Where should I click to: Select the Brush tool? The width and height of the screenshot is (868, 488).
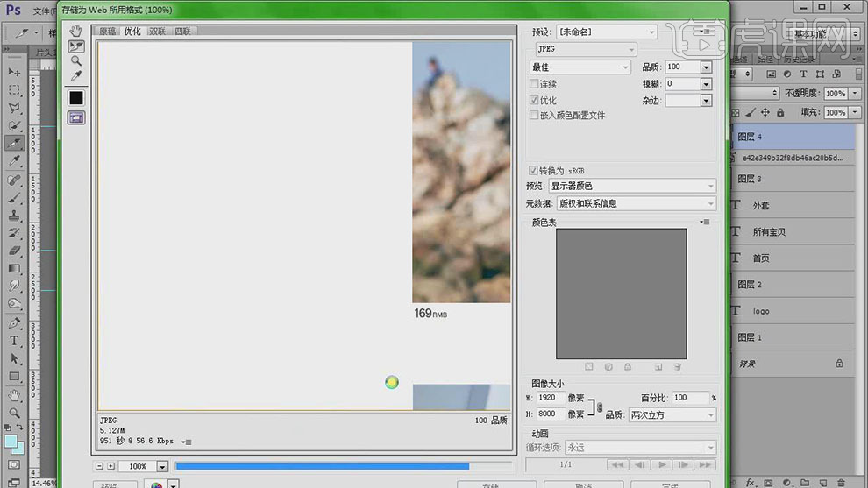tap(14, 197)
